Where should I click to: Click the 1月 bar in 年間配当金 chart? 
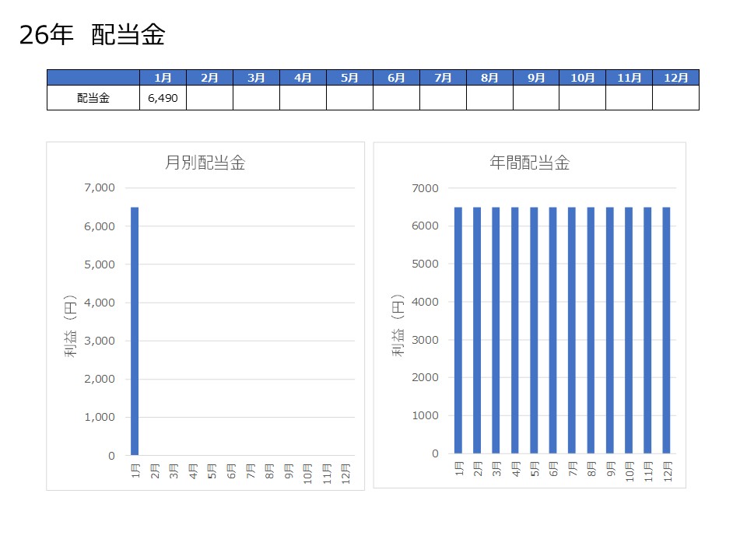pyautogui.click(x=458, y=331)
